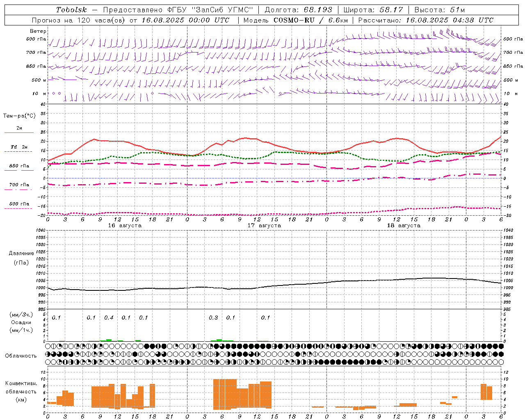Click the '(гПа)' unit label under Давление
Screen dimensions: 525x420
point(21,263)
